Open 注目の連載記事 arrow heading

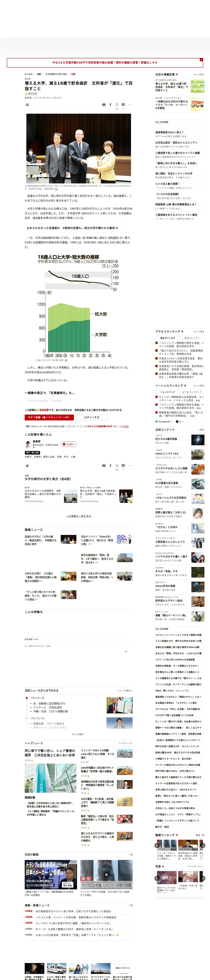tap(166, 75)
